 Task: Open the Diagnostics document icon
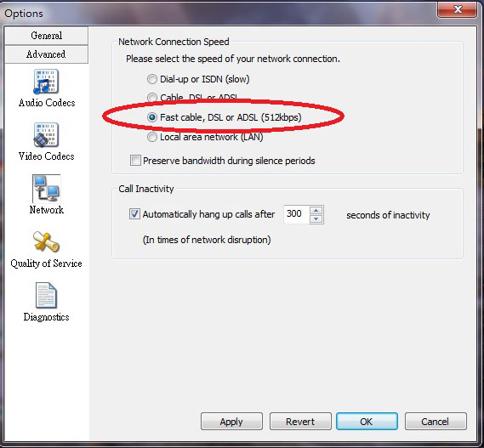pos(46,295)
